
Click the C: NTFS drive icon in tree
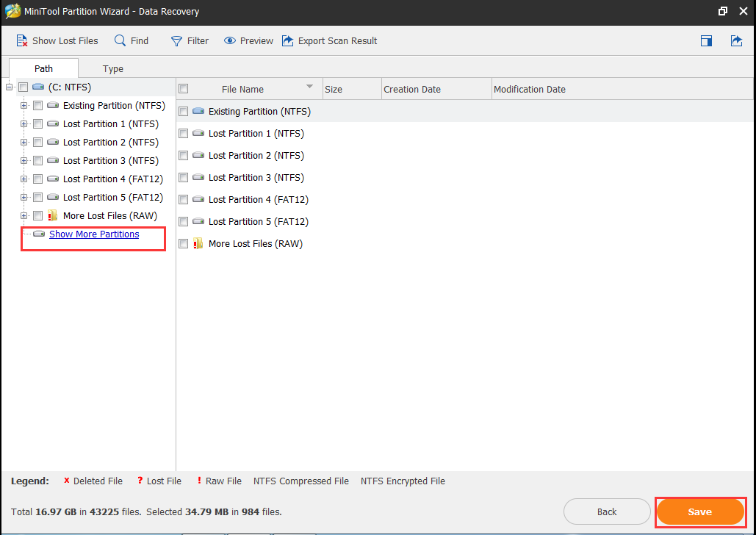[x=38, y=87]
